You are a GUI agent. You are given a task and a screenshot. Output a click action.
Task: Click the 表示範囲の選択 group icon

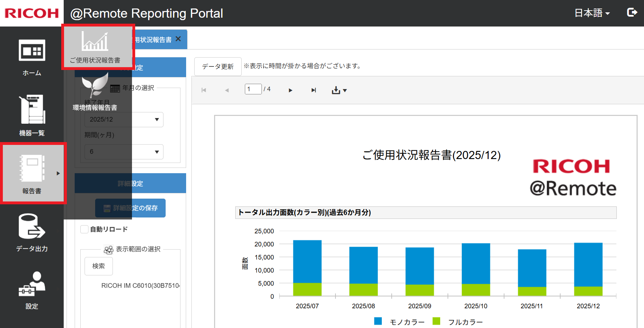pyautogui.click(x=108, y=250)
